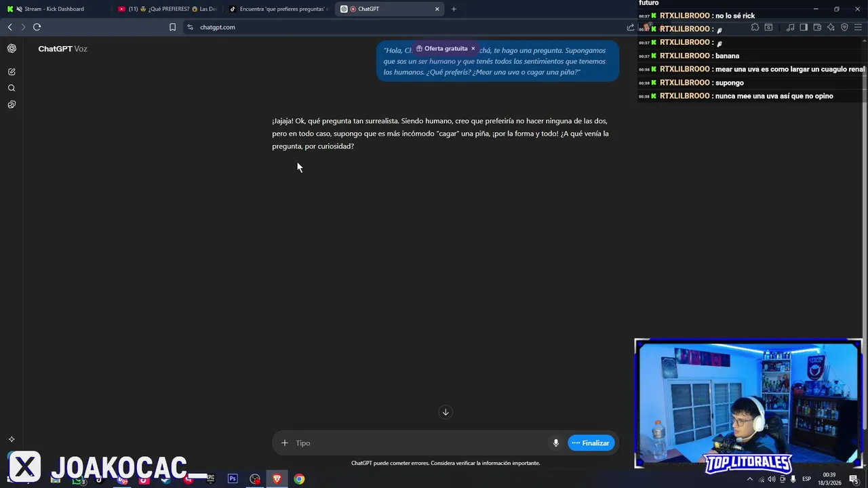
Task: Click chat message 'no lo sé rick'
Action: point(735,16)
